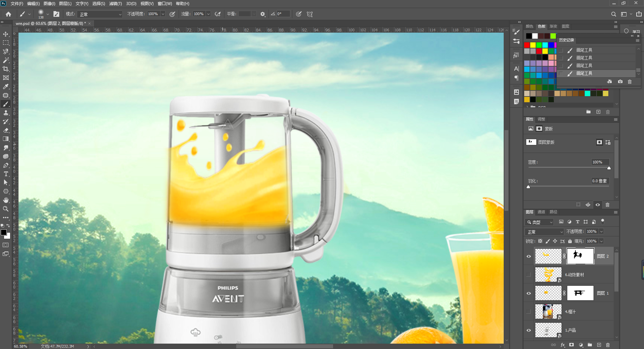644x349 pixels.
Task: Go to the Home screen
Action: 8,14
